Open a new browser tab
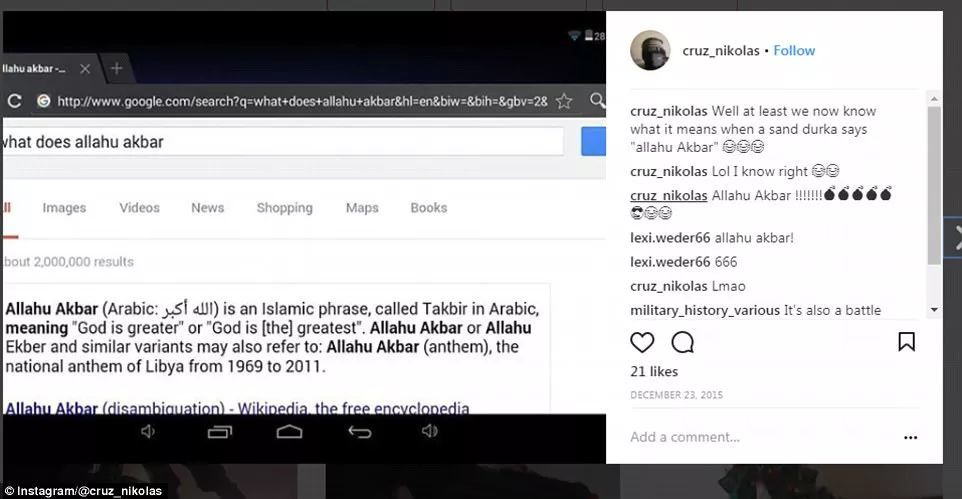The height and width of the screenshot is (499, 962). pos(116,68)
